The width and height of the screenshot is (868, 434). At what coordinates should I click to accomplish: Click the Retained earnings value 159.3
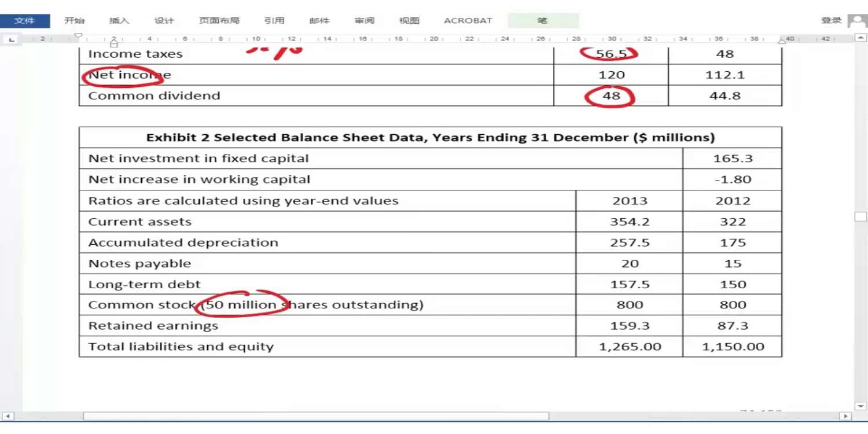[x=630, y=326]
